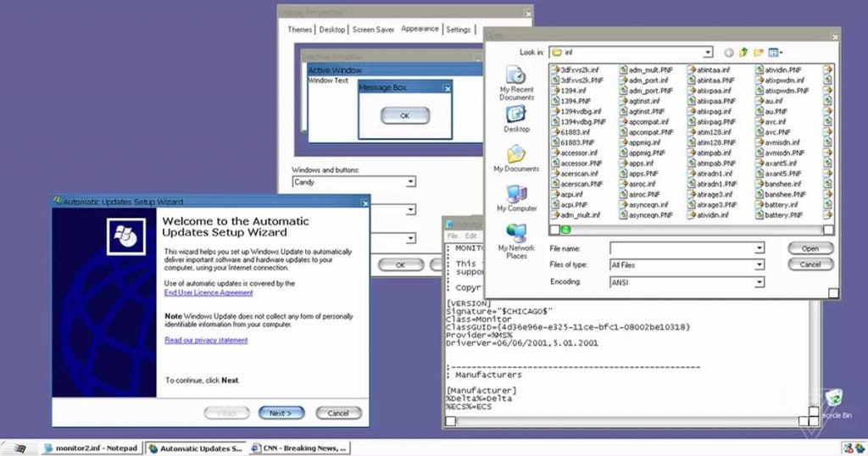This screenshot has height=456, width=868.
Task: Click the file list's right scroll button
Action: click(x=828, y=230)
